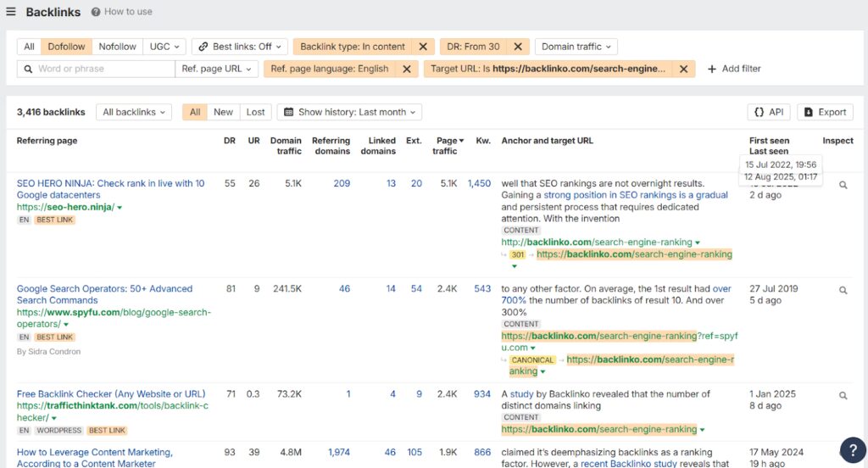Image resolution: width=868 pixels, height=468 pixels.
Task: Click 1,974 referring domains value
Action: click(x=339, y=452)
